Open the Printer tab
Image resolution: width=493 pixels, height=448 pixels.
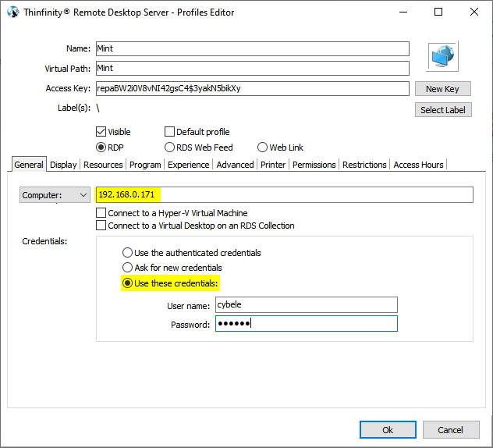[x=273, y=165]
